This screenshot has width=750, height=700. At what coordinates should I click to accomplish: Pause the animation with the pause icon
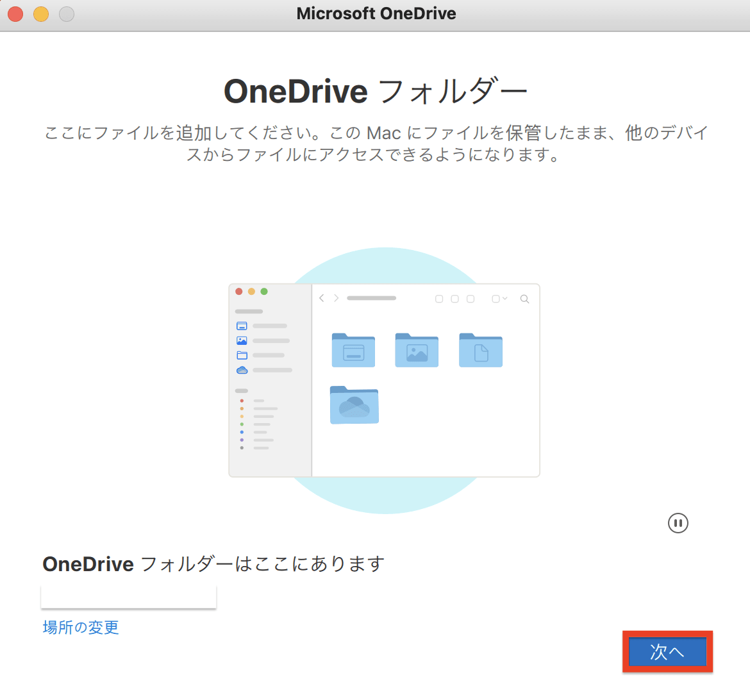point(678,523)
